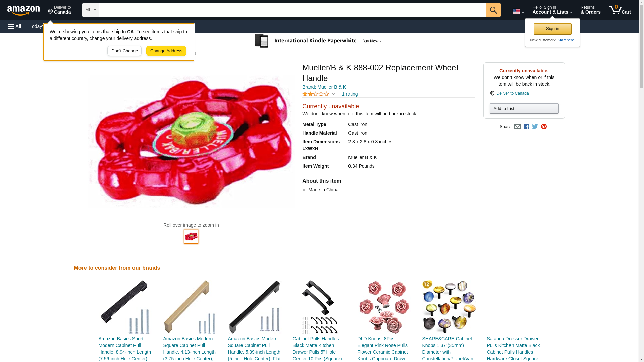The image size is (644, 362).
Task: Open the language flag selector
Action: [518, 11]
